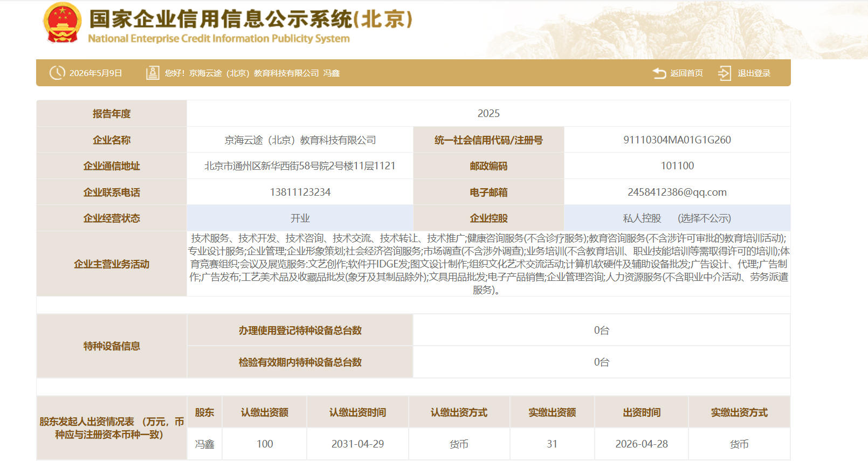Click the paid-in amount 31
The width and height of the screenshot is (868, 461).
(x=552, y=444)
